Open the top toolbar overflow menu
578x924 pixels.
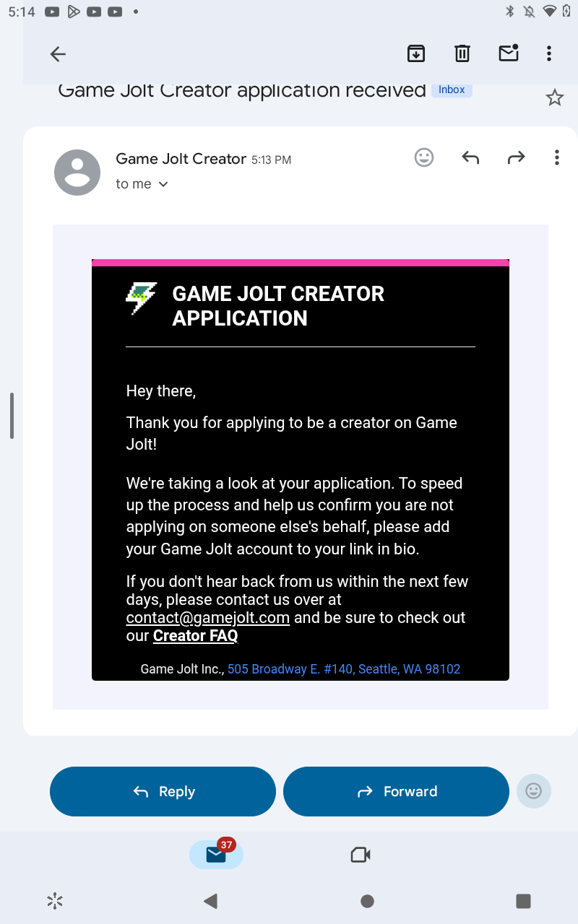coord(549,53)
